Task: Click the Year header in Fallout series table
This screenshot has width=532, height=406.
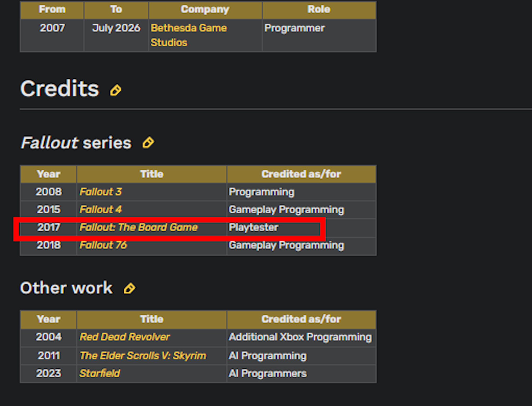Action: (x=49, y=174)
